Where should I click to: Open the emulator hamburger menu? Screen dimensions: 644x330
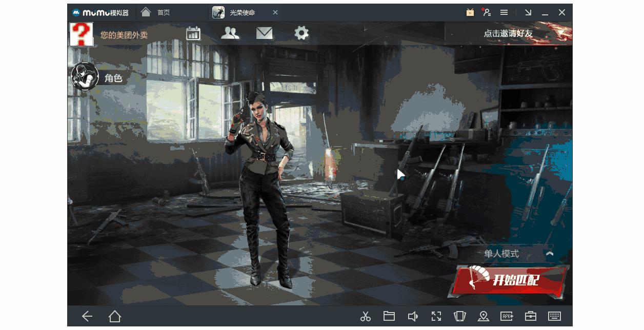click(x=504, y=12)
